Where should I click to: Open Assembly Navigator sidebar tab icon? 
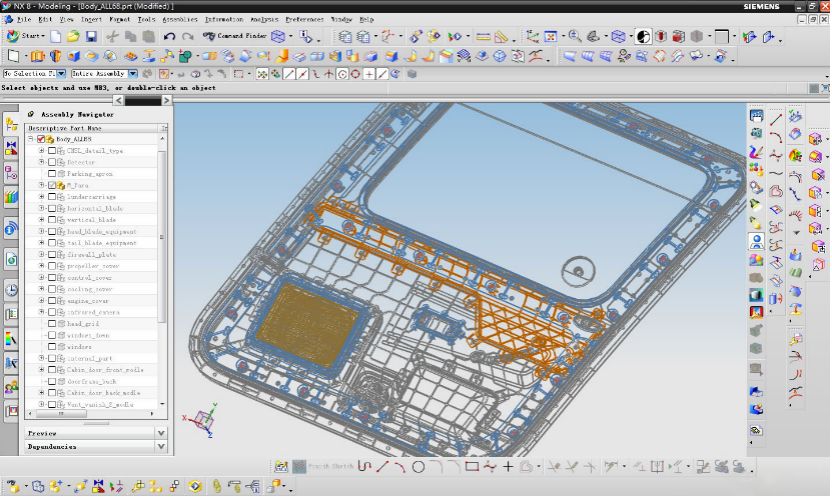[x=11, y=123]
